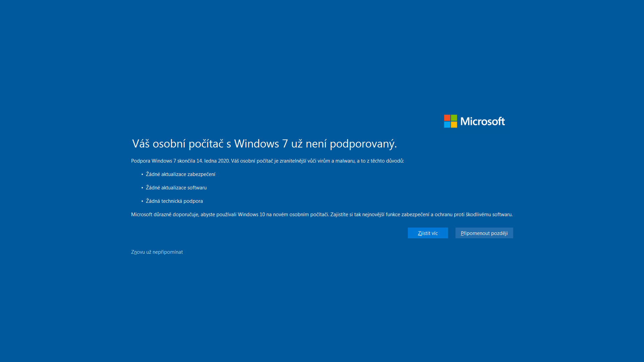Click the Microsoft logo
The height and width of the screenshot is (362, 644).
coord(474,121)
